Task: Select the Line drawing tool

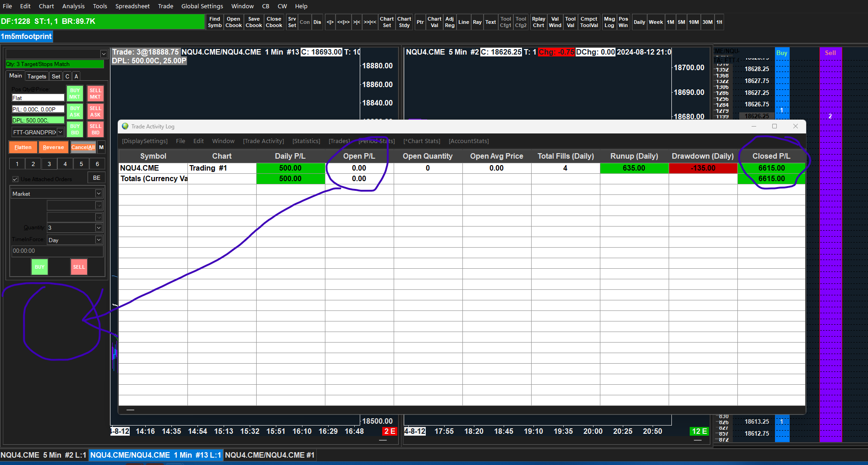Action: coord(464,22)
